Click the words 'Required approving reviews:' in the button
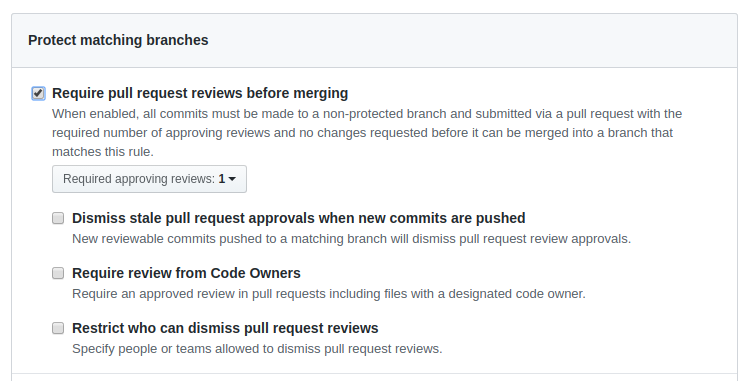This screenshot has width=753, height=381. (x=139, y=179)
